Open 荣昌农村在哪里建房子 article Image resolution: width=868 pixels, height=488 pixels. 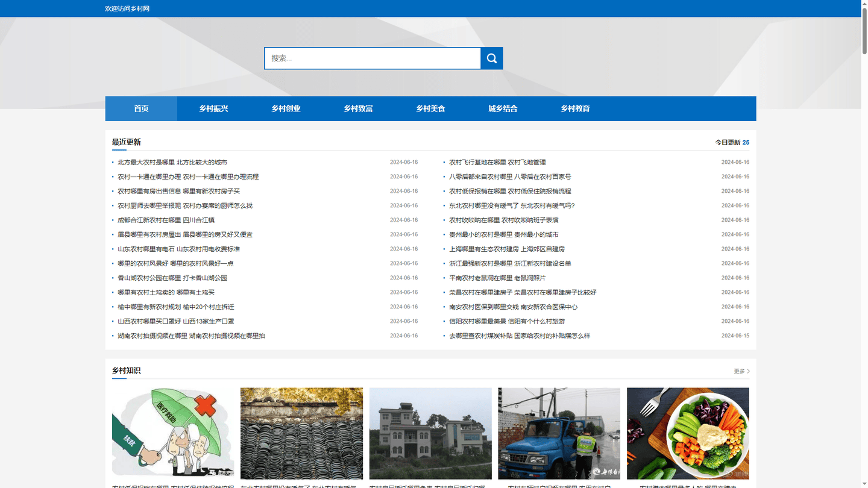point(523,292)
